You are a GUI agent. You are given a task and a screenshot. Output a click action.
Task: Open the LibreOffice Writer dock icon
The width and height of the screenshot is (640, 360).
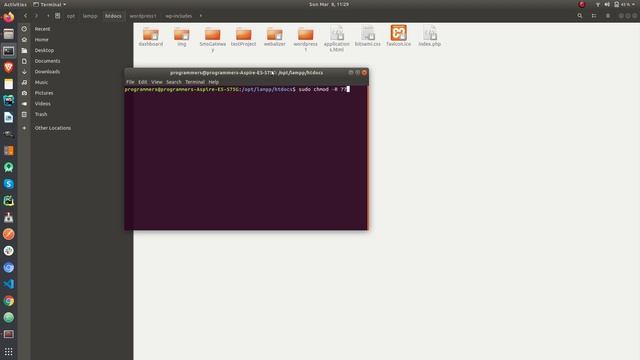[9, 117]
